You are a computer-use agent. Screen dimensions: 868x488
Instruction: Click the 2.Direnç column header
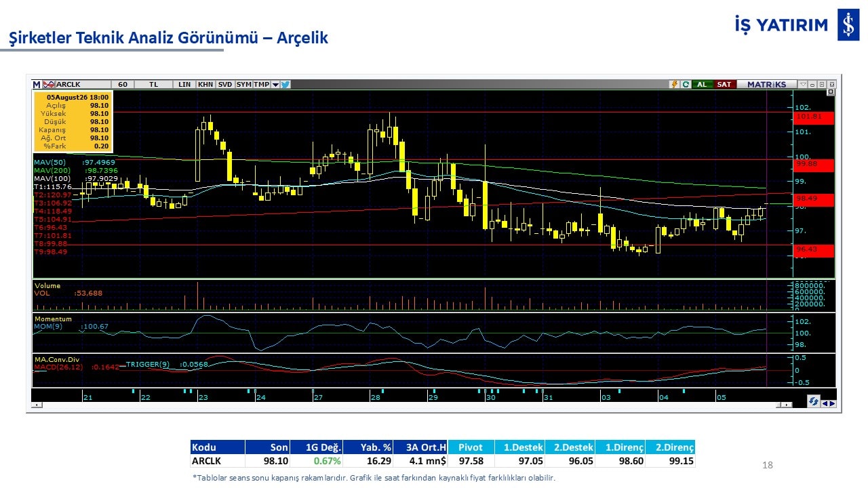point(670,447)
